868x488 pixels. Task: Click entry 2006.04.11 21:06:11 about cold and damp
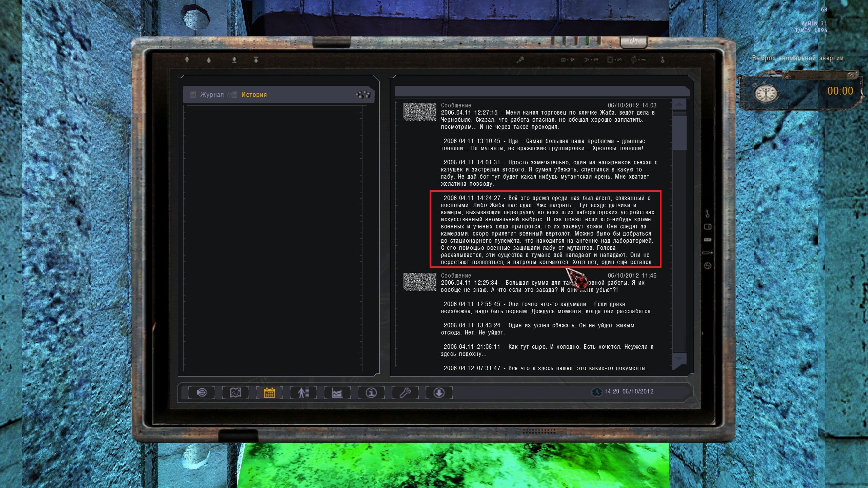click(x=547, y=350)
